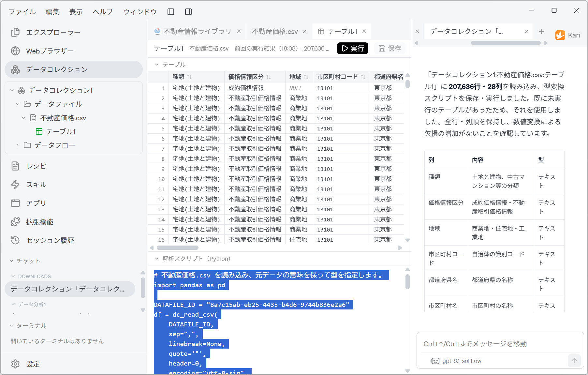Click the 保存 button
The width and height of the screenshot is (588, 375).
pyautogui.click(x=390, y=48)
